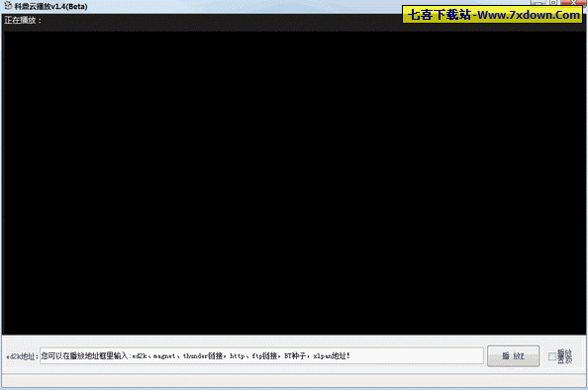
Task: Close the 科鼎云播放 window
Action: (x=573, y=3)
